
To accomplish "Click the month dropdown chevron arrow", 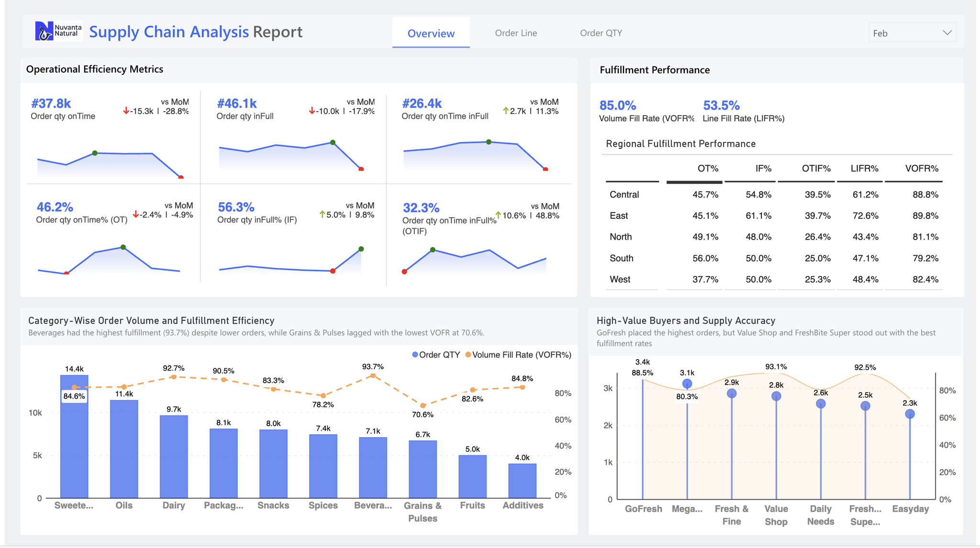I will [947, 33].
